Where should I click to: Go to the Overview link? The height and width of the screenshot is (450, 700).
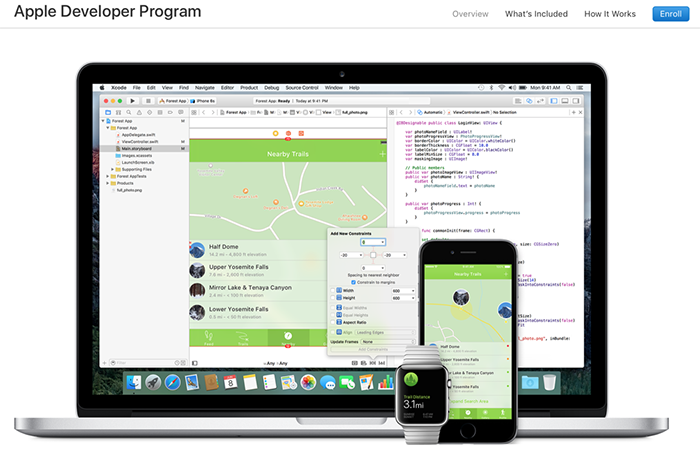(470, 14)
